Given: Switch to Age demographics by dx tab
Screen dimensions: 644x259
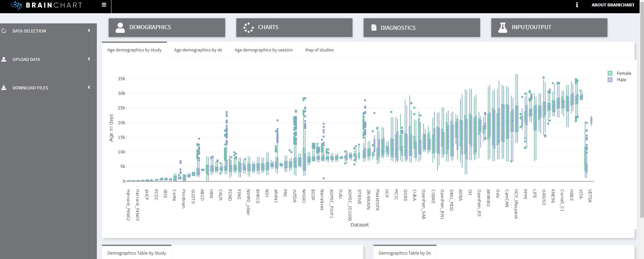Looking at the screenshot, I should pos(198,50).
